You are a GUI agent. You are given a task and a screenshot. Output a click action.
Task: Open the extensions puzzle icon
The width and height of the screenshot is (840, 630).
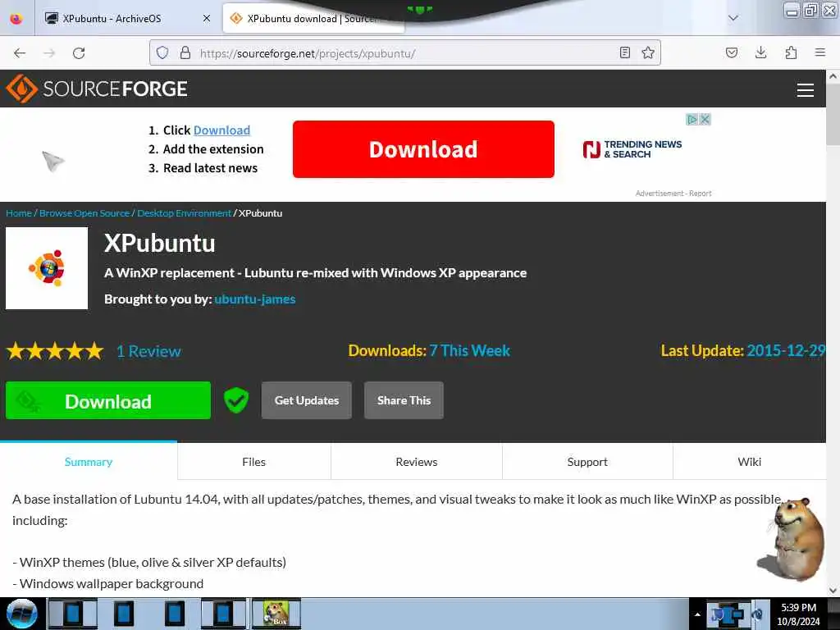point(791,52)
